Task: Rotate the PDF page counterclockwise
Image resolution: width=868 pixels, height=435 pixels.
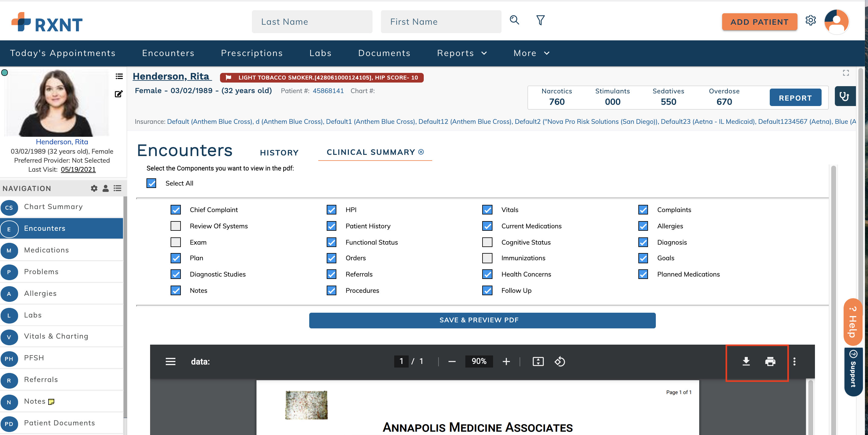Action: pos(560,361)
